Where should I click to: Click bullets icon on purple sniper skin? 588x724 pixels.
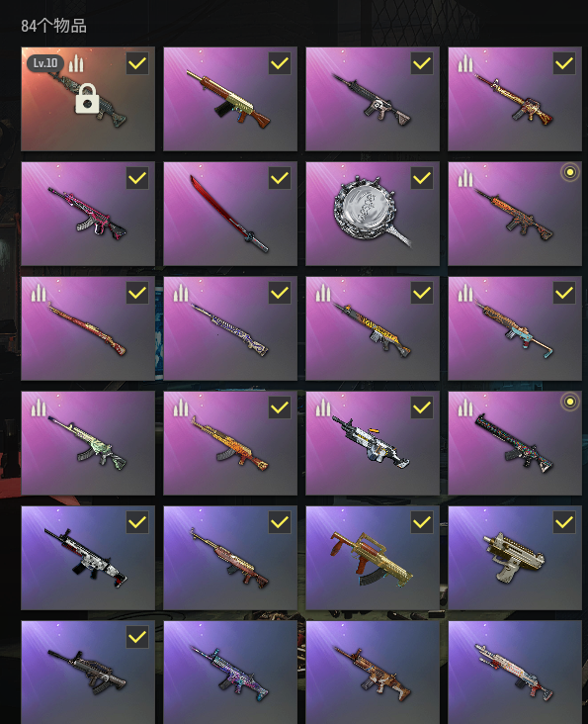pyautogui.click(x=181, y=293)
